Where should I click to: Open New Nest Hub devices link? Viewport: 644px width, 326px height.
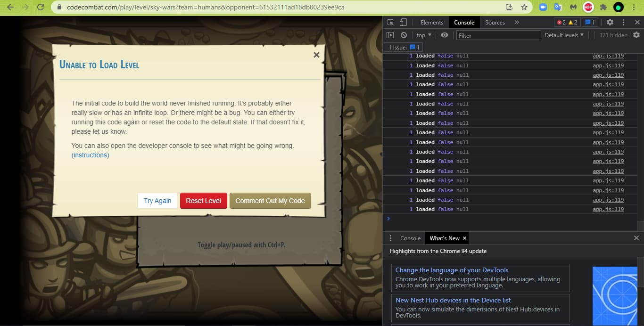(453, 300)
